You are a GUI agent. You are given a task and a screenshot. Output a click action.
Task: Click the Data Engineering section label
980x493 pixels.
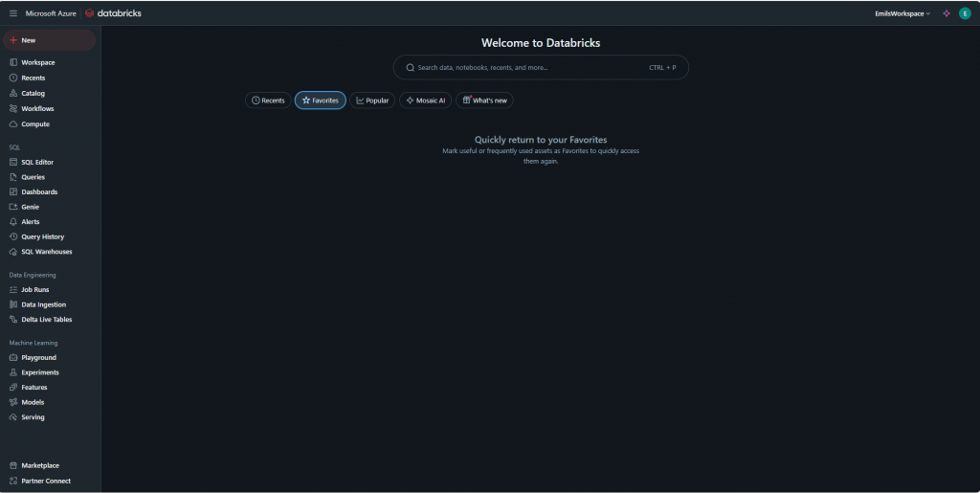click(33, 275)
